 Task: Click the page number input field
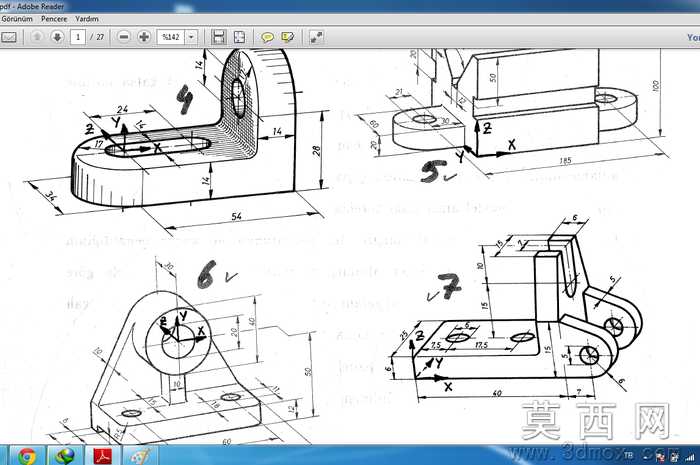(78, 37)
